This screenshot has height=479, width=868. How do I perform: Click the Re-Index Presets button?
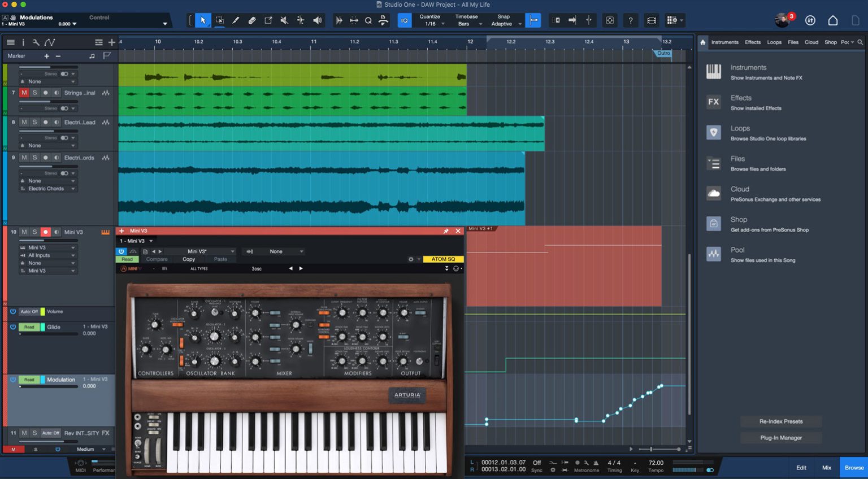point(781,421)
